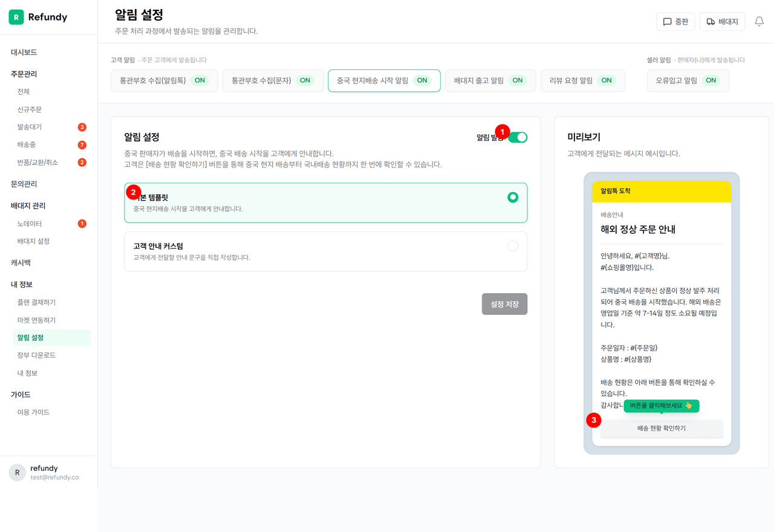Viewport: 774px width, 532px height.
Task: Click the 설정 저장 button
Action: point(504,304)
